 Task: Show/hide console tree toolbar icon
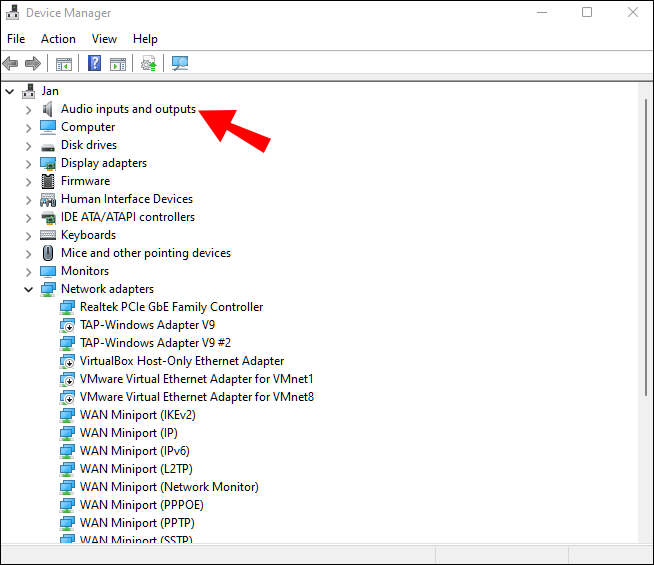click(x=64, y=64)
